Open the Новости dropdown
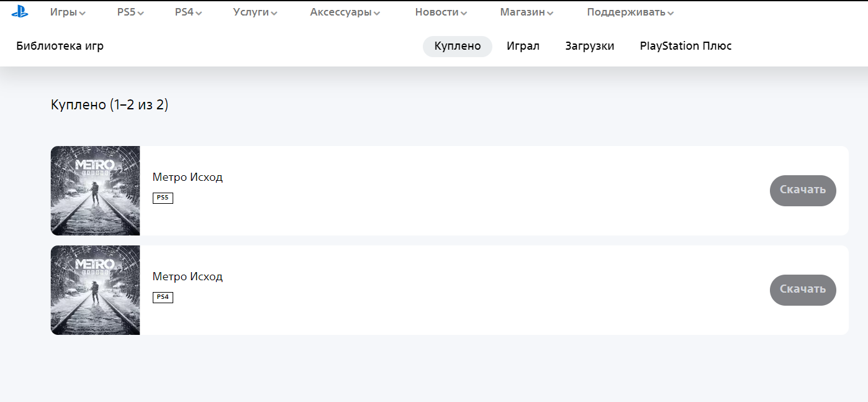 441,12
